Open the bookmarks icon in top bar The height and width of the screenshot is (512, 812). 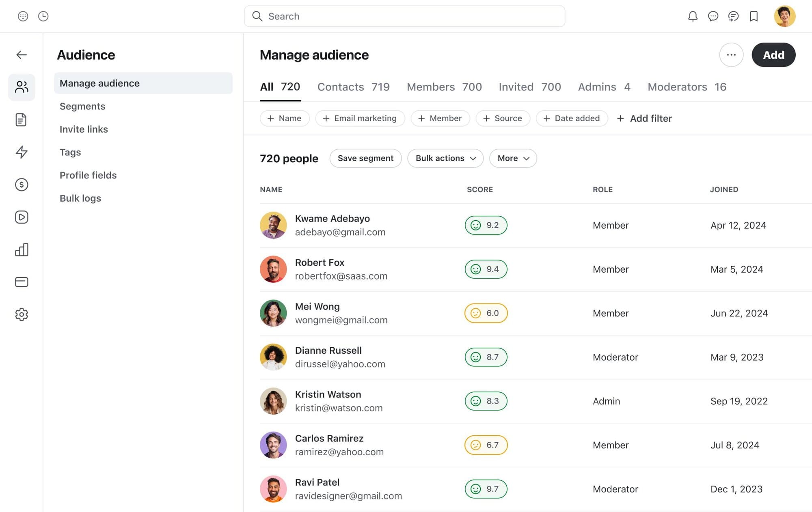click(754, 16)
